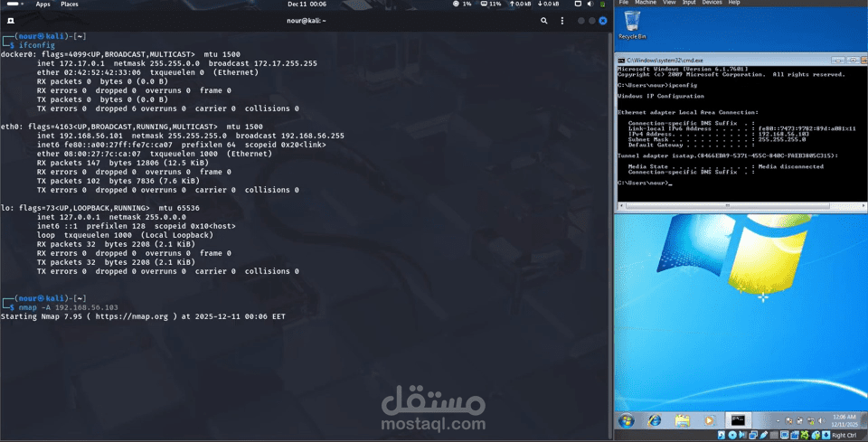This screenshot has height=442, width=868.
Task: Click the Windows tray network icon
Action: (x=810, y=421)
